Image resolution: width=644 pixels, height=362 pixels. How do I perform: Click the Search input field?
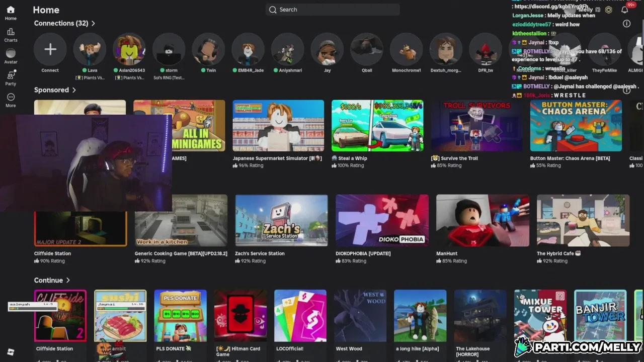pos(333,10)
